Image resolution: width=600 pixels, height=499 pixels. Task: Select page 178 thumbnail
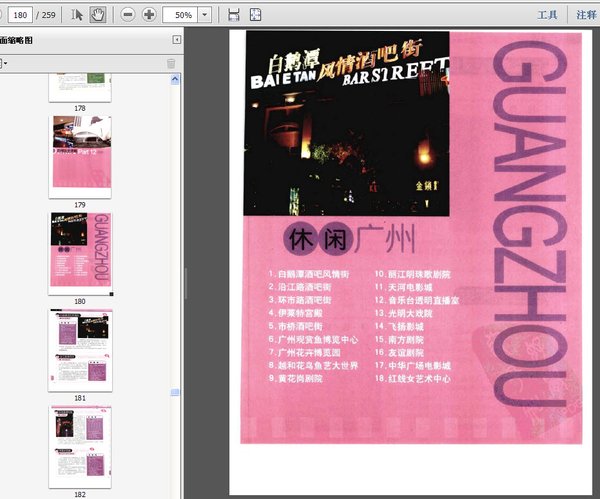80,88
